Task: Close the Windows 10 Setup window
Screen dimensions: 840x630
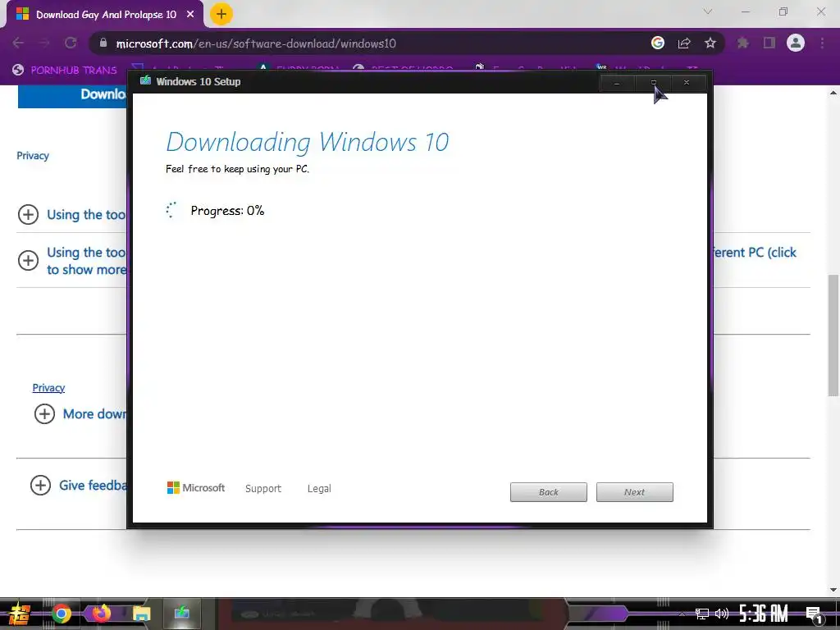Action: point(687,83)
